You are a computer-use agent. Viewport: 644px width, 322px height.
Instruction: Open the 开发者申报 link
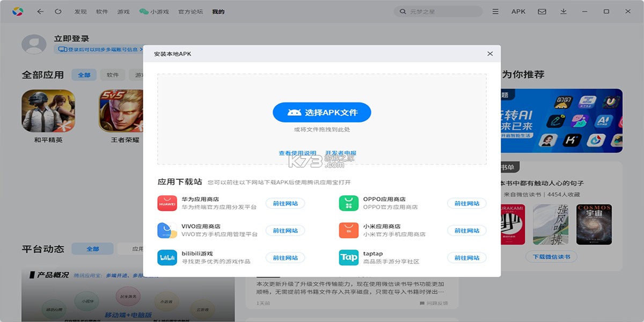click(341, 153)
